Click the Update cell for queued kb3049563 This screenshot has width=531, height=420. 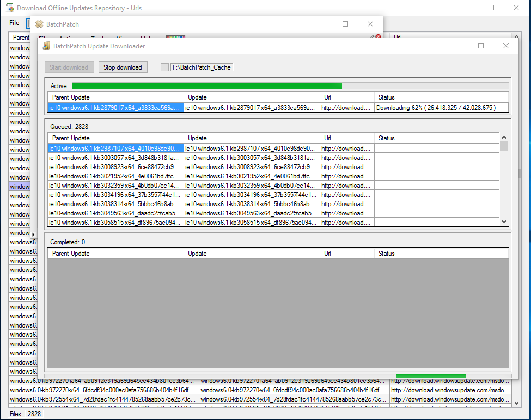coord(252,213)
